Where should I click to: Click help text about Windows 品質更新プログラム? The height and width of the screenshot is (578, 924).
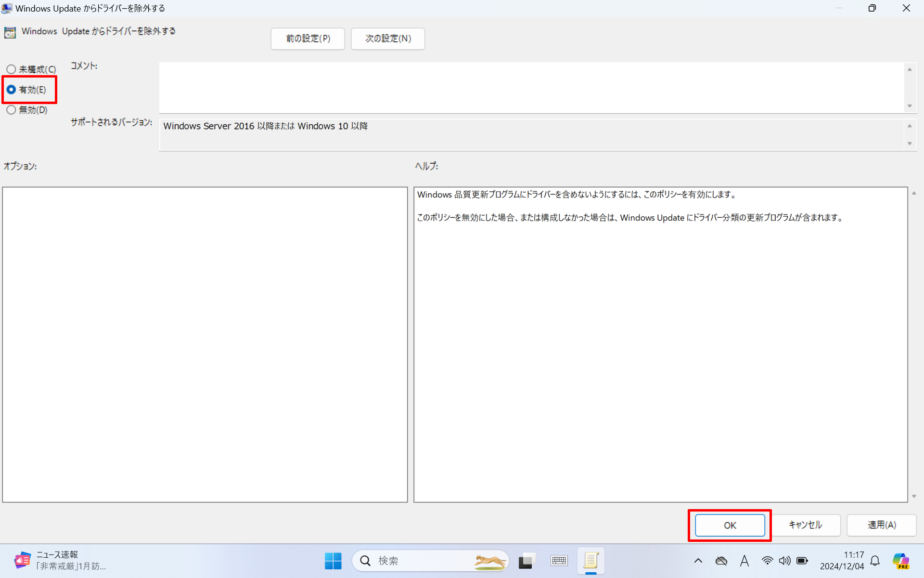click(577, 195)
